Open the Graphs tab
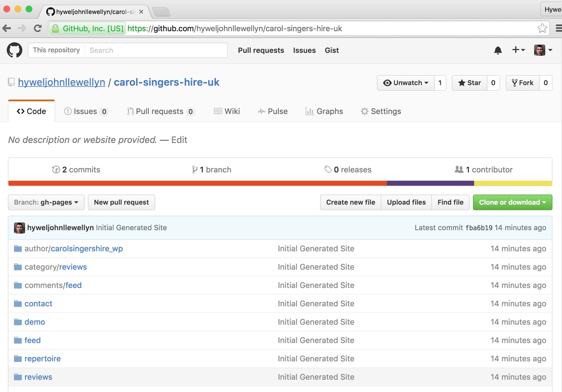The height and width of the screenshot is (392, 562). point(324,111)
